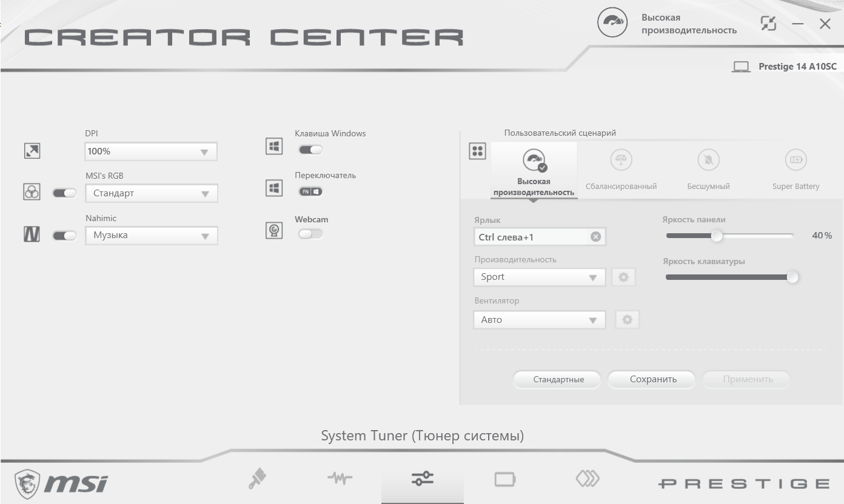Click the restore window arrows icon
844x504 pixels.
point(768,24)
